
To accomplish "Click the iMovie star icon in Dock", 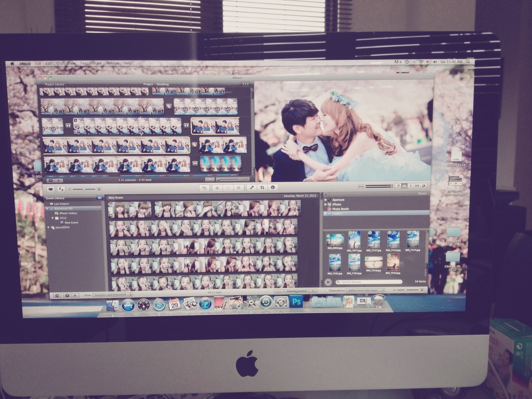I will (x=251, y=303).
